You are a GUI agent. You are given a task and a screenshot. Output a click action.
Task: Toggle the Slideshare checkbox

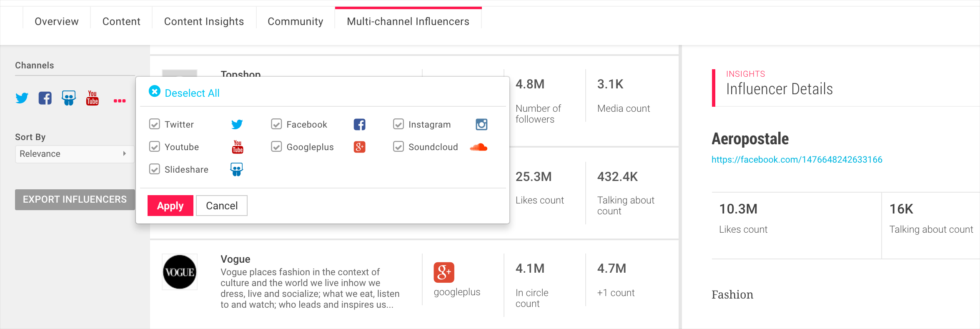click(x=155, y=169)
